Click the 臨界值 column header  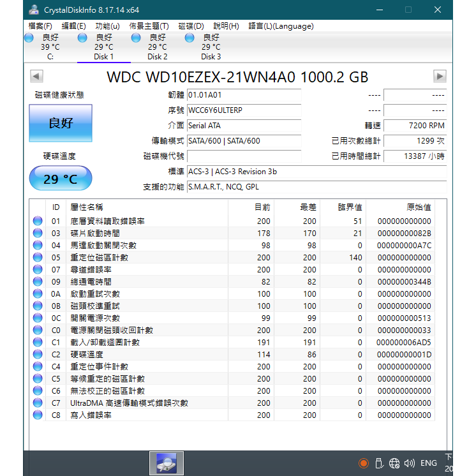click(x=343, y=207)
